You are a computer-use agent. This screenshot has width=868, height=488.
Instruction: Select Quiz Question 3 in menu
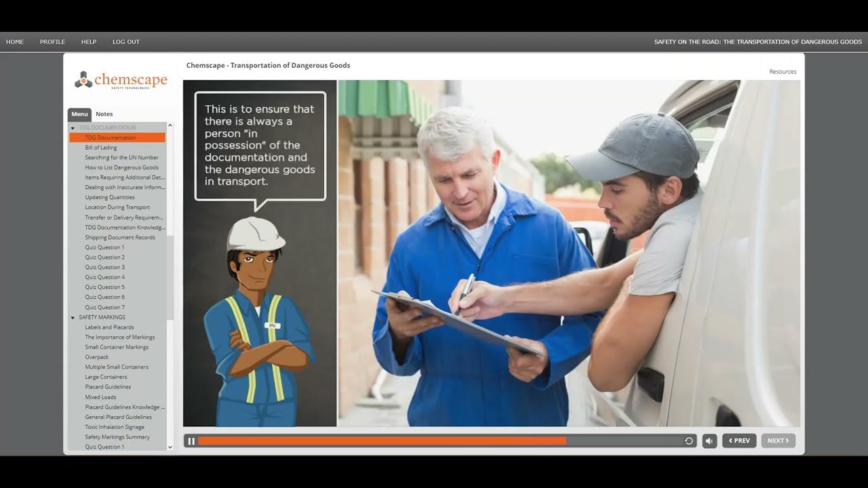coord(104,267)
